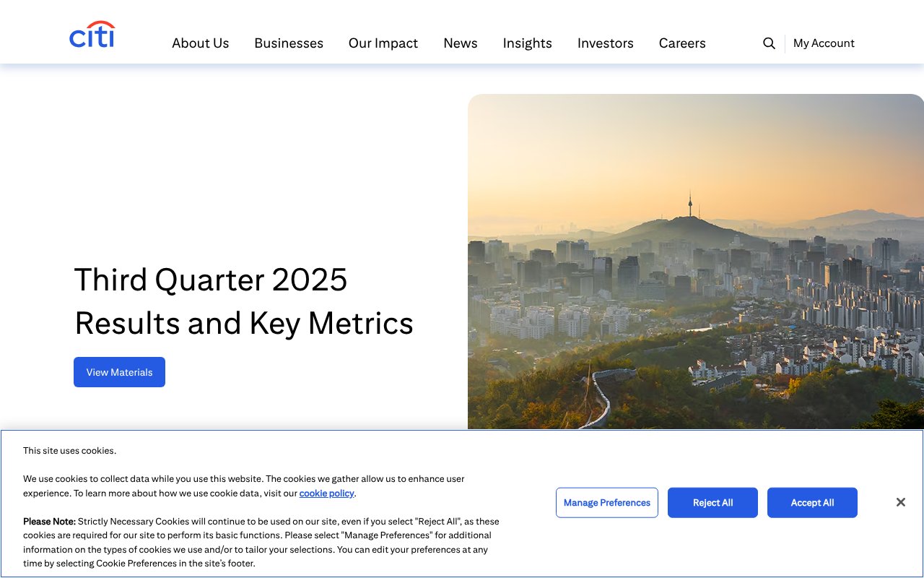
Task: Click the Citi logo
Action: (x=92, y=34)
